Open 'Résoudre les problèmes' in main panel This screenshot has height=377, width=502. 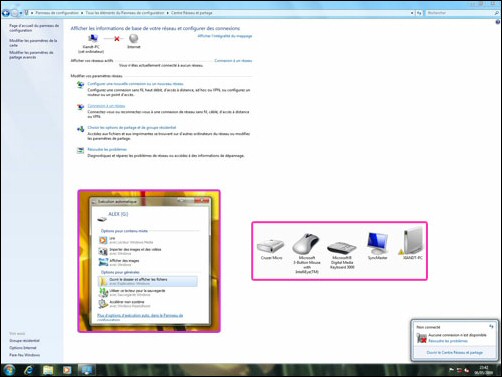[x=107, y=150]
